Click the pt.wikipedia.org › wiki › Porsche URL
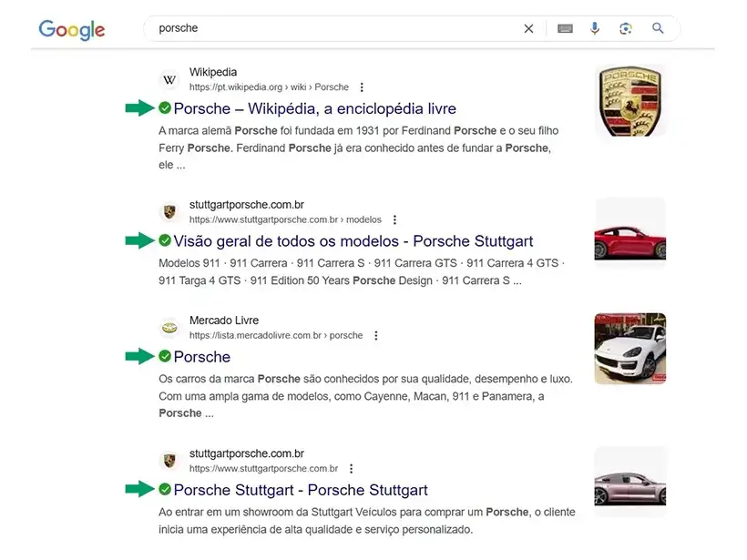Viewport: 747px width, 560px height. point(269,87)
